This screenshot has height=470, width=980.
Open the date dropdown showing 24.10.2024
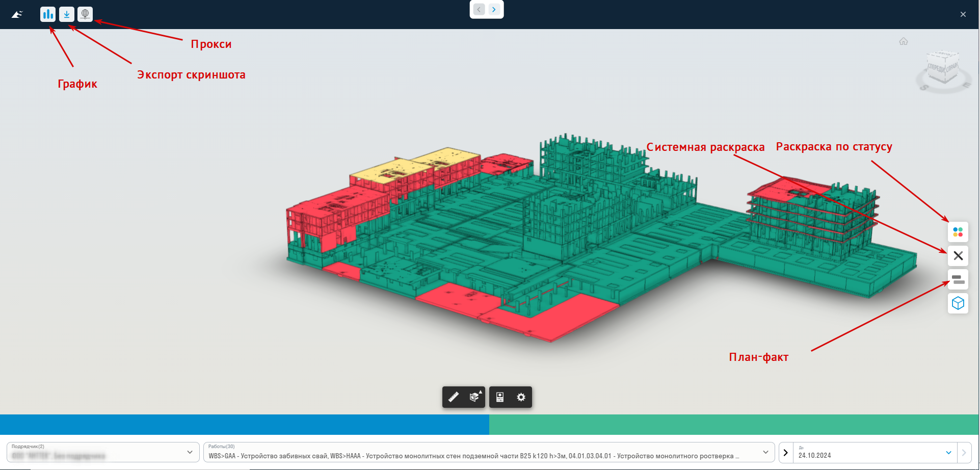coord(948,453)
